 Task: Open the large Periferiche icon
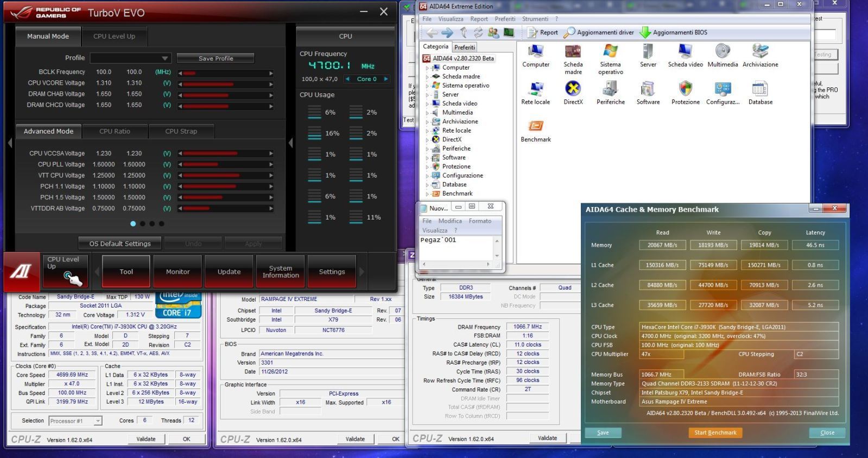pos(611,93)
